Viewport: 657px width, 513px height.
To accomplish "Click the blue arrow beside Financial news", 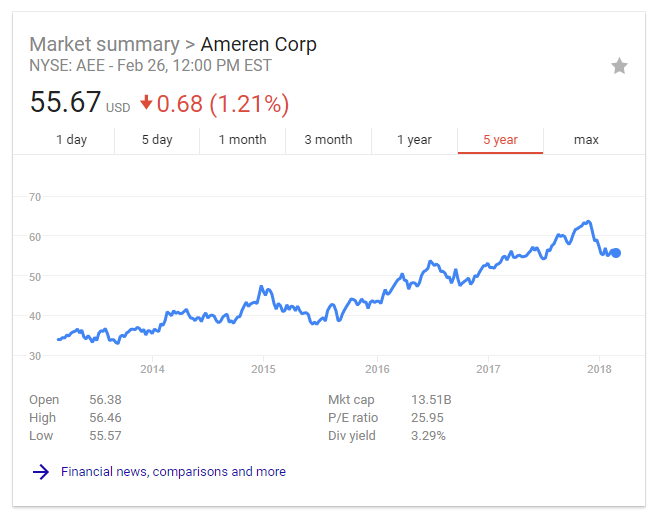I will [x=41, y=472].
